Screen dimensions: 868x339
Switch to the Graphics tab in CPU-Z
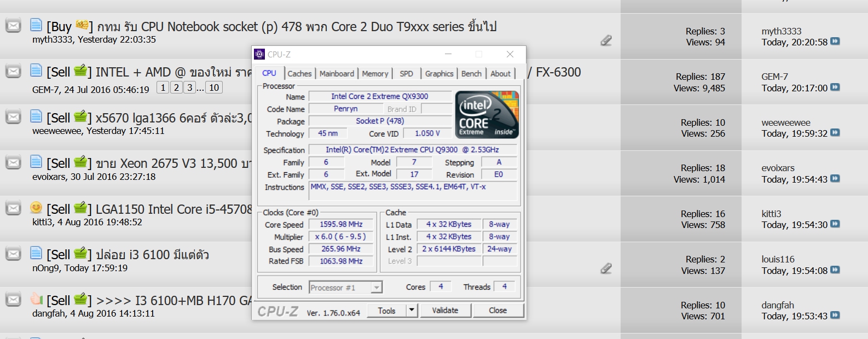(x=439, y=74)
